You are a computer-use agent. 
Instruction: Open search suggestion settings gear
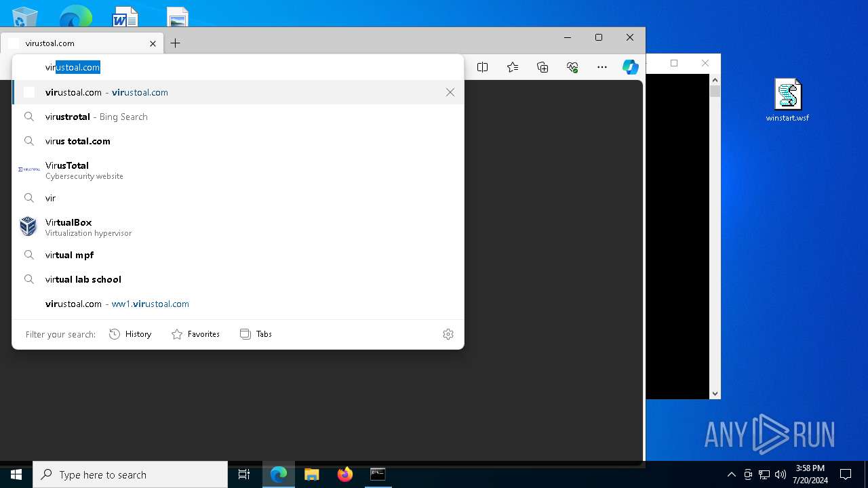tap(448, 334)
